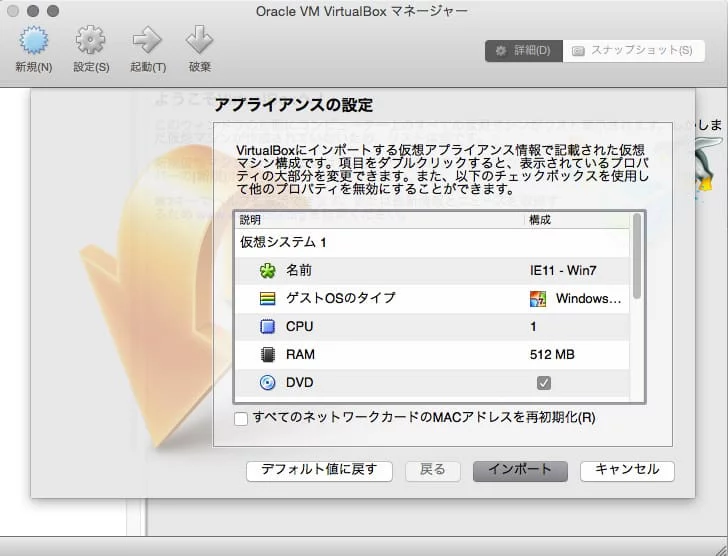This screenshot has width=728, height=556.
Task: Click the Windows 7 OS type icon
Action: (538, 299)
